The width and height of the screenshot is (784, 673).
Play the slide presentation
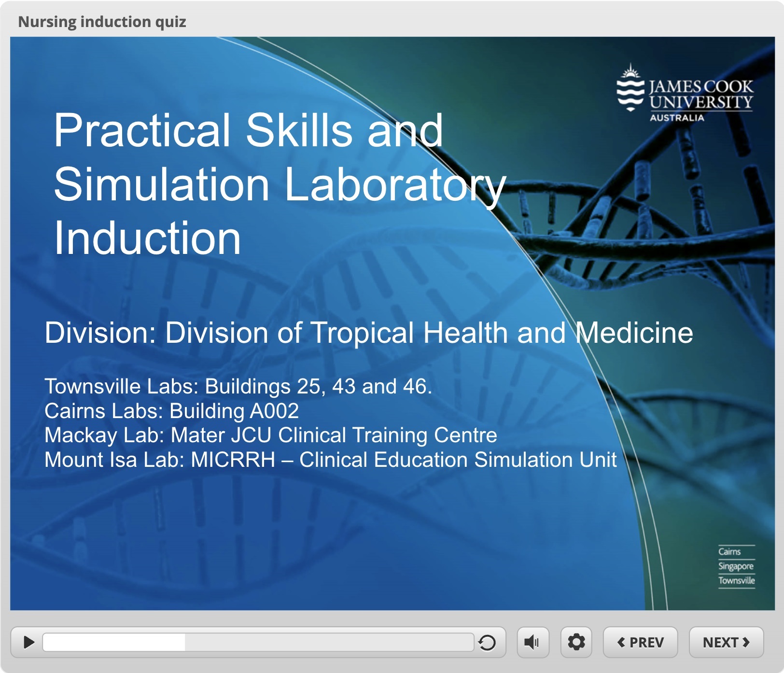click(x=29, y=642)
